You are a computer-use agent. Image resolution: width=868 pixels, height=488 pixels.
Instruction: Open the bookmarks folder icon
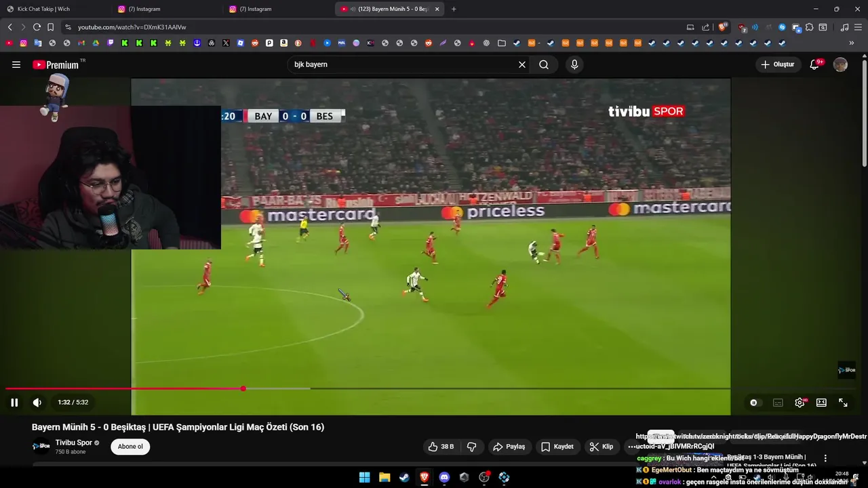tap(502, 43)
